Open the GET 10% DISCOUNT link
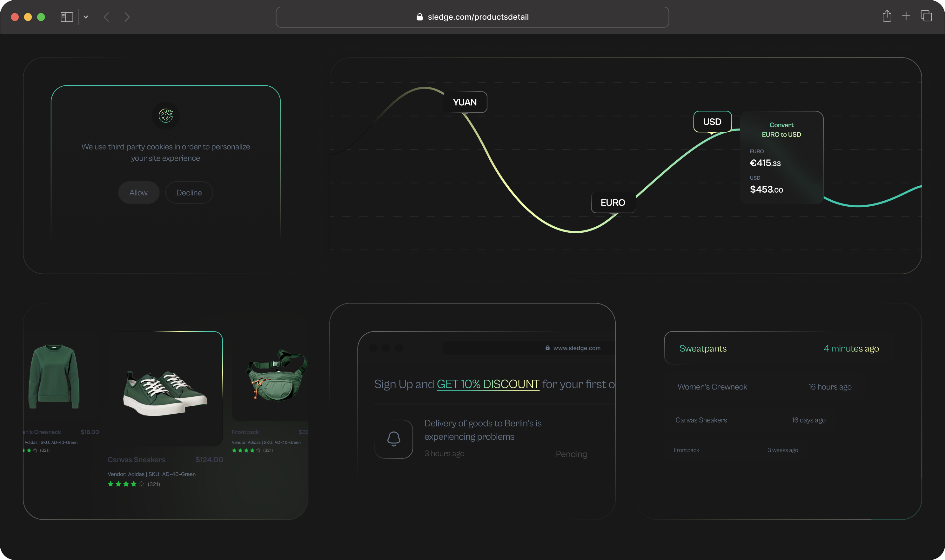 (488, 384)
